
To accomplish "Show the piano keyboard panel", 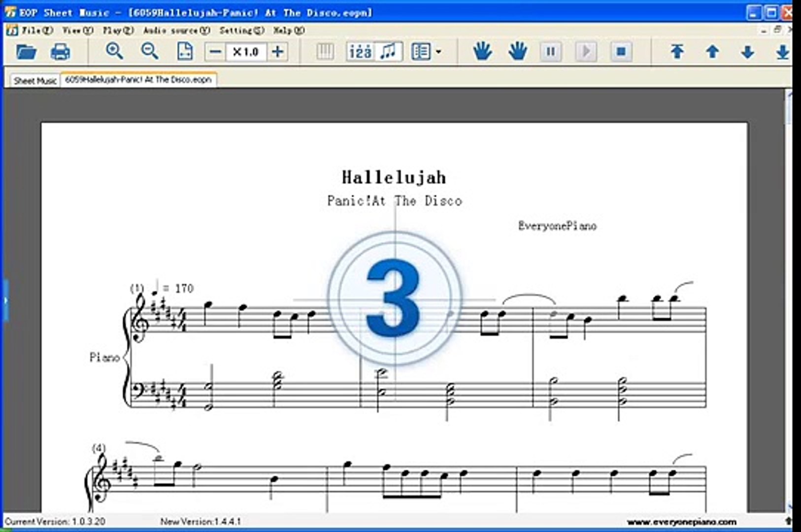I will tap(325, 52).
